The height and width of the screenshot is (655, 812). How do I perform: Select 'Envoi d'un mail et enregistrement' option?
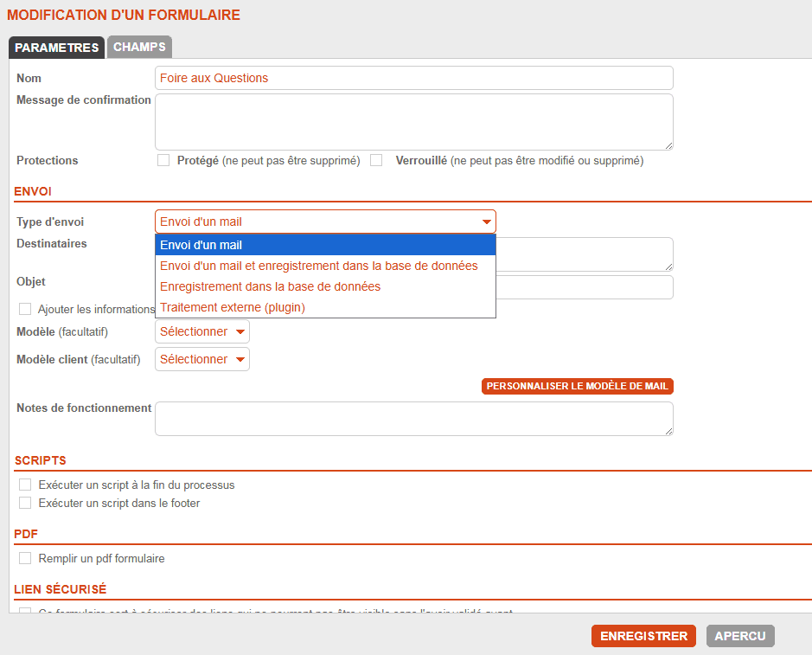pos(325,266)
